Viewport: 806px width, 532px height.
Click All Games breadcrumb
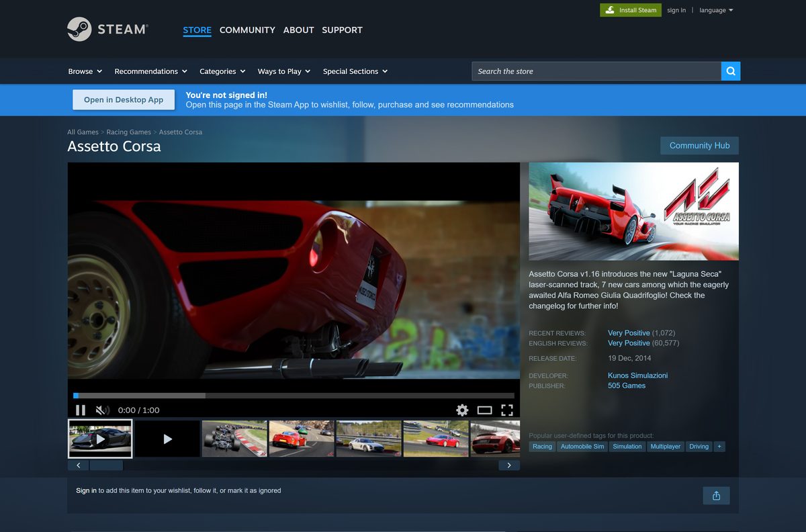click(x=83, y=132)
